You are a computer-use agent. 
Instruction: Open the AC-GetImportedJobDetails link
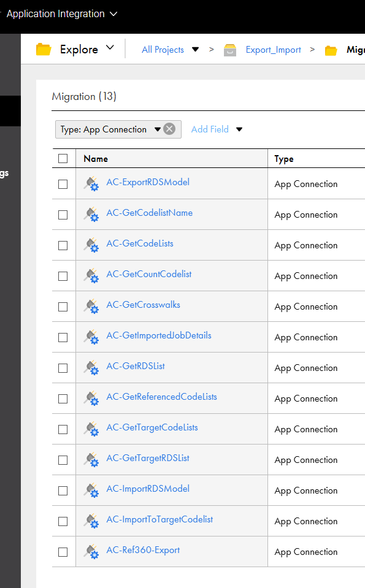159,335
